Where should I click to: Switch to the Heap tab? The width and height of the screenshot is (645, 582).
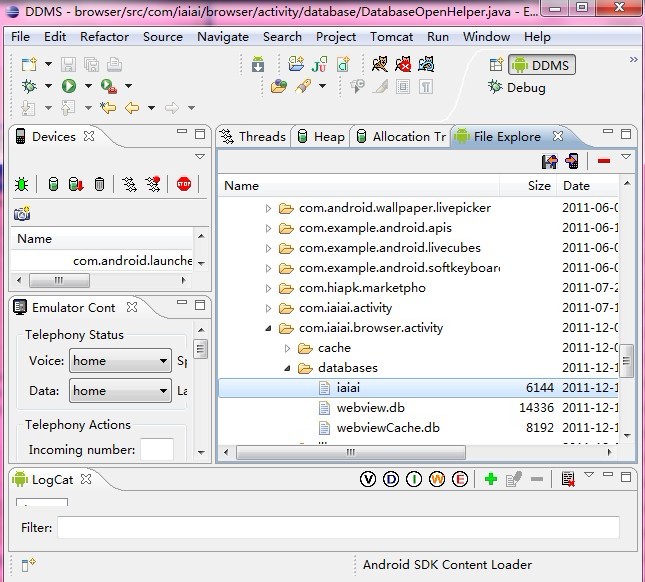[320, 137]
